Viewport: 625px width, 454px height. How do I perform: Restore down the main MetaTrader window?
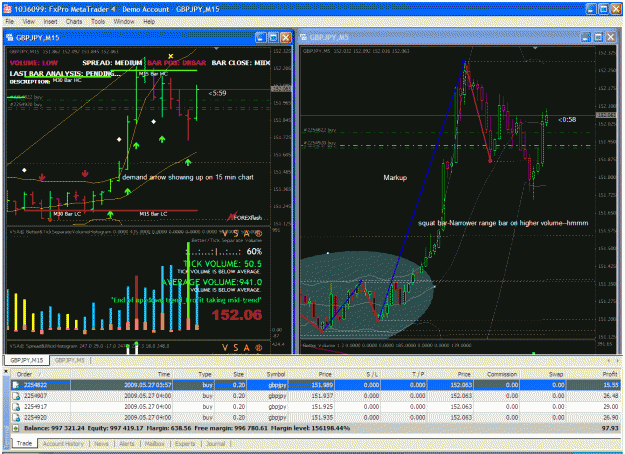click(x=604, y=9)
